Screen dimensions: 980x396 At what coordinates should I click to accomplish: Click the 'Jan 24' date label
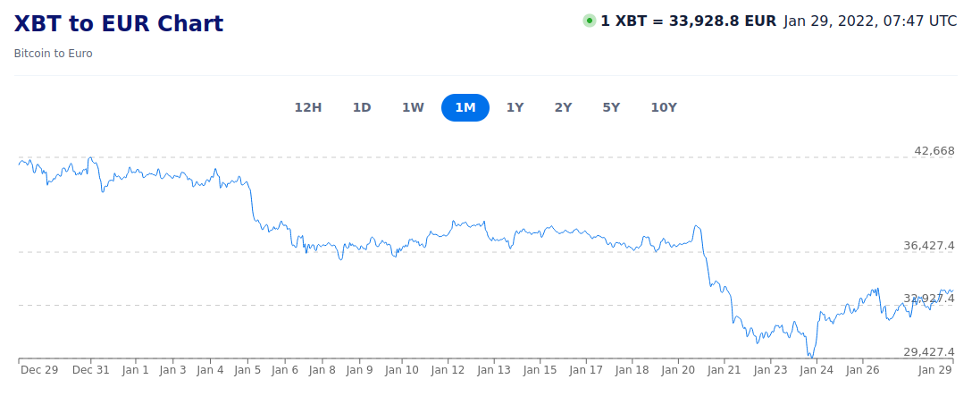pos(817,370)
